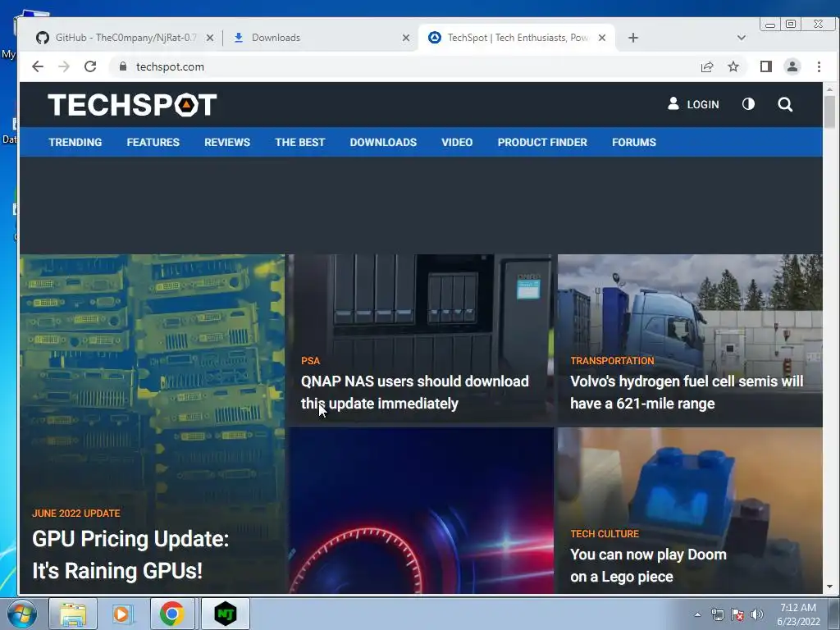Open the Windows Start menu
This screenshot has width=840, height=630.
(22, 614)
